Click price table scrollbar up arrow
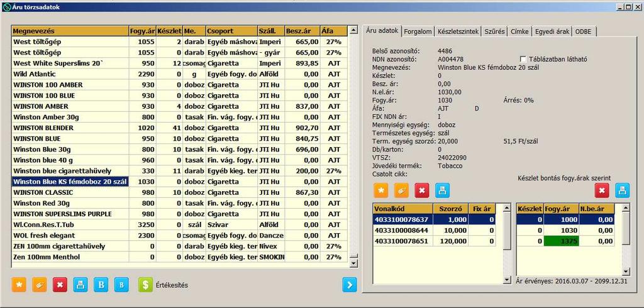 point(626,208)
